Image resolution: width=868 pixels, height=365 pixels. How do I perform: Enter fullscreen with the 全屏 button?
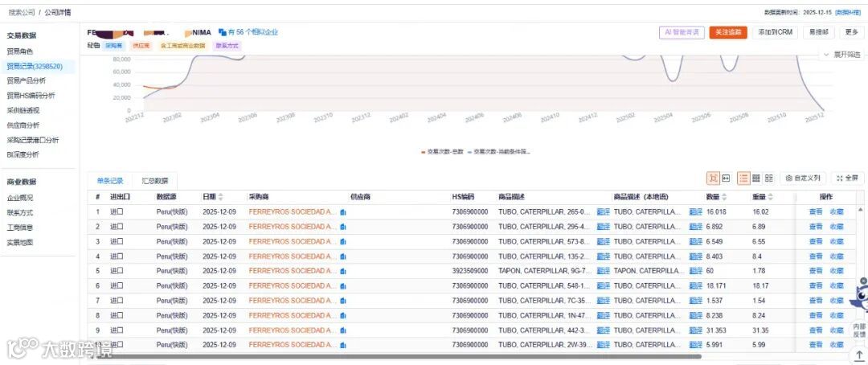847,178
